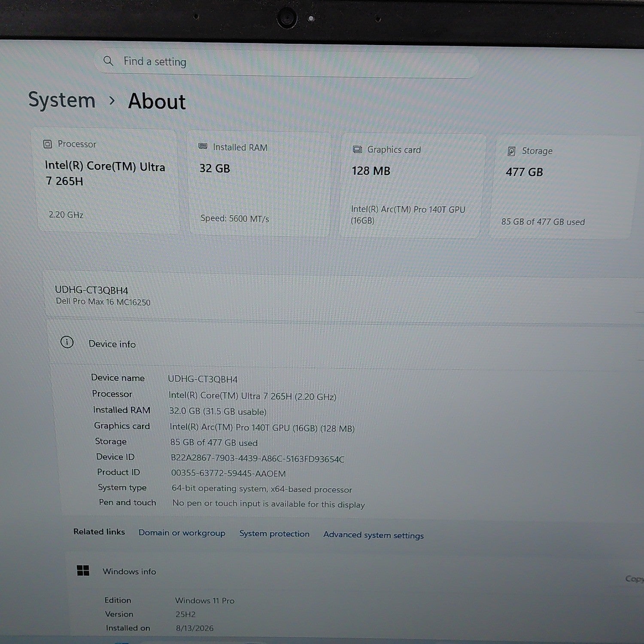Click the 2.20 GHz processor speed
The height and width of the screenshot is (644, 644).
(66, 215)
